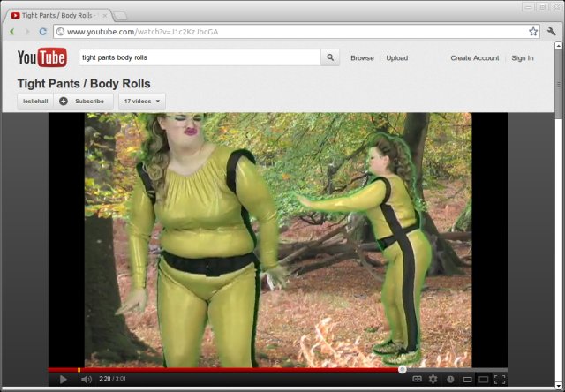Close the Tight Pants / Body Rolls tab
Viewport: 565px width, 392px height.
click(105, 16)
